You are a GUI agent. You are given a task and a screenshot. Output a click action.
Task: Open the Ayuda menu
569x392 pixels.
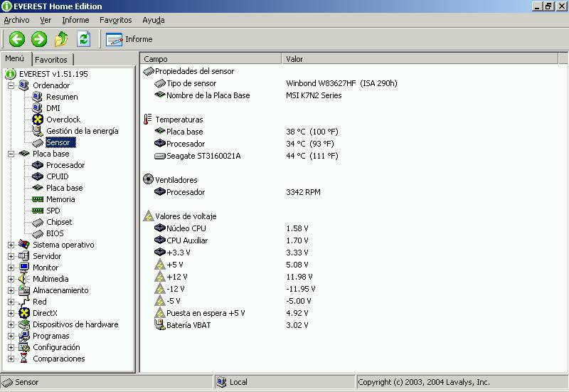[x=154, y=20]
